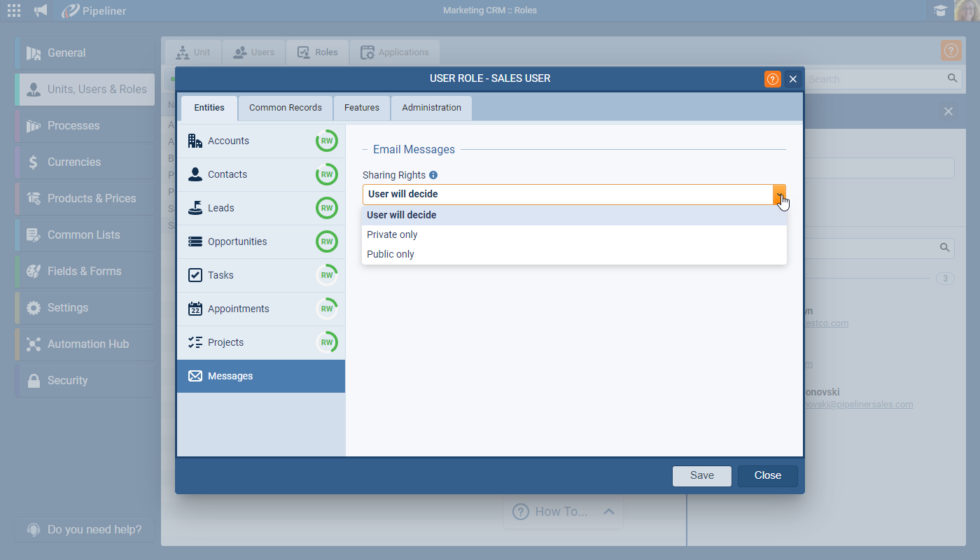This screenshot has height=560, width=980.
Task: Collapse the Sharing Rights dropdown arrow
Action: 779,195
